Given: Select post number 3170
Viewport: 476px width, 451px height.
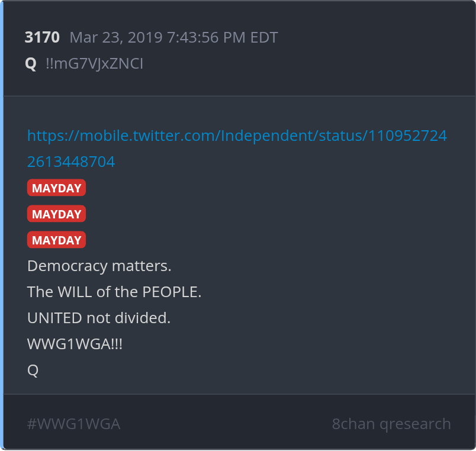Looking at the screenshot, I should 42,37.
